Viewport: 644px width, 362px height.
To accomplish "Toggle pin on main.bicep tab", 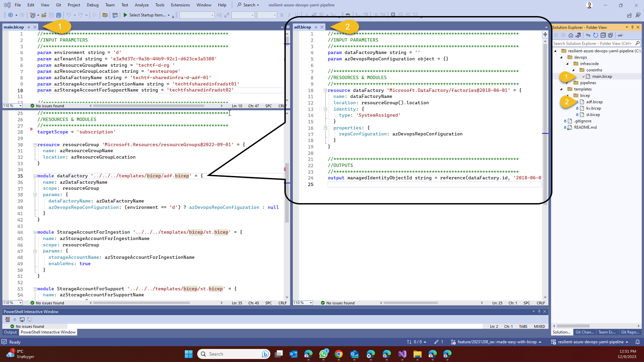I will (x=29, y=27).
